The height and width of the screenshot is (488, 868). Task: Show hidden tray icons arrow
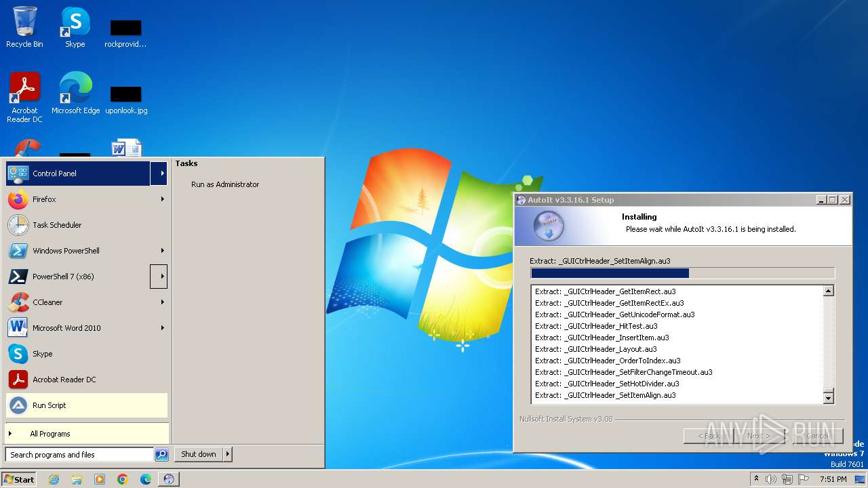757,479
